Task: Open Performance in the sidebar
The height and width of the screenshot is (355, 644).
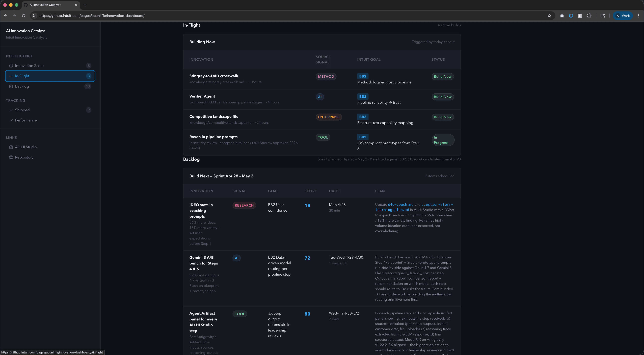Action: pyautogui.click(x=50, y=120)
